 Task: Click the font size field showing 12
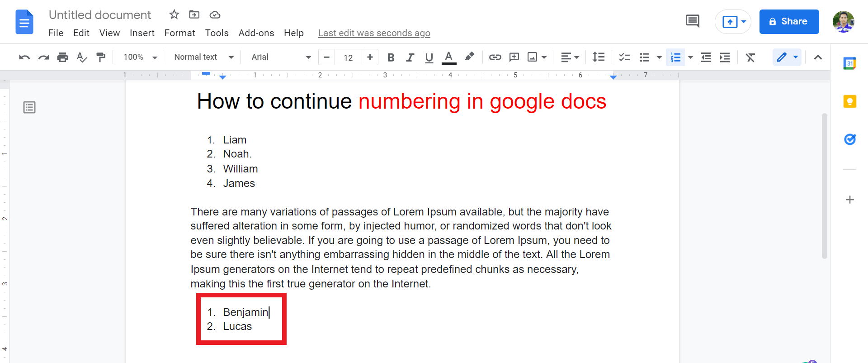(x=348, y=57)
